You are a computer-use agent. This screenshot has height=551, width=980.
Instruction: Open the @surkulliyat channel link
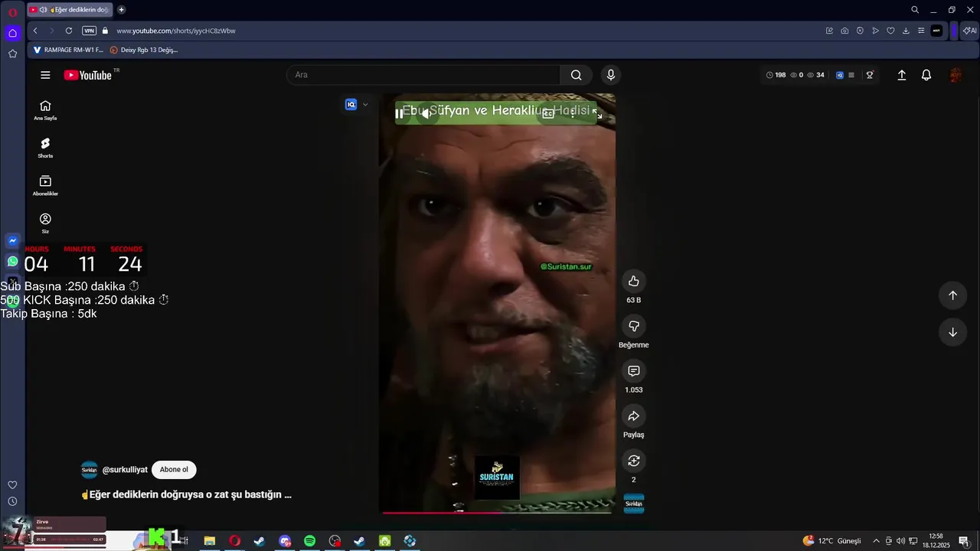point(125,470)
